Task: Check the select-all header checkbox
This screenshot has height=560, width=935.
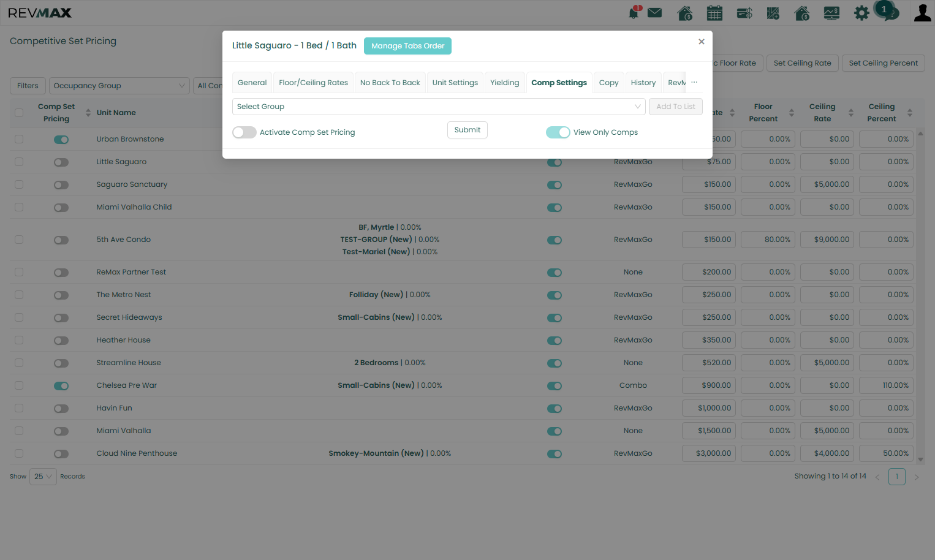Action: [x=19, y=113]
